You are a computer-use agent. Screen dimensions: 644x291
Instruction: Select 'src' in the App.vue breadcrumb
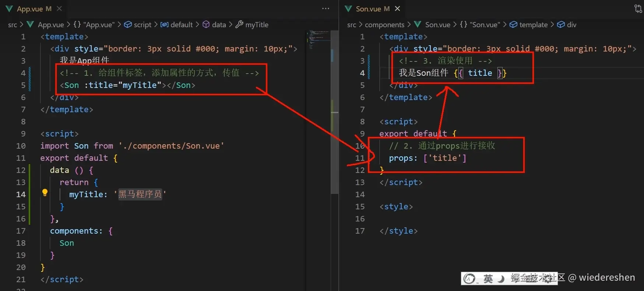click(13, 25)
